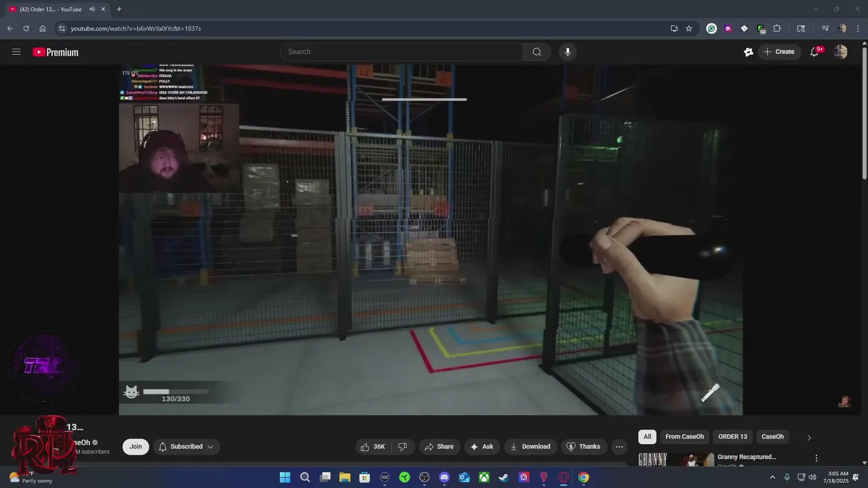Join the channel with the Join button

point(136,447)
